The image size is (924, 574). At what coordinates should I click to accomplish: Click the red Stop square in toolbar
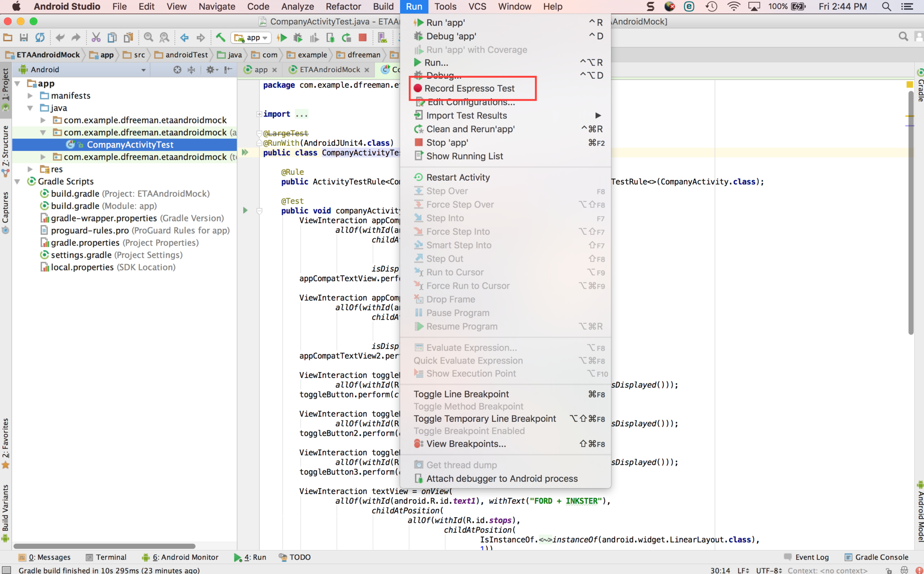(x=362, y=37)
